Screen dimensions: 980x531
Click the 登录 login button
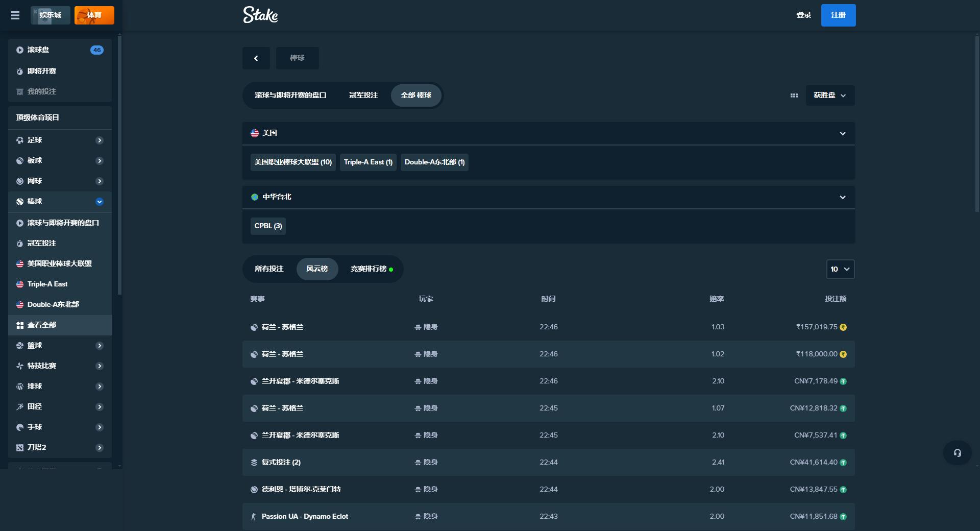(x=803, y=15)
